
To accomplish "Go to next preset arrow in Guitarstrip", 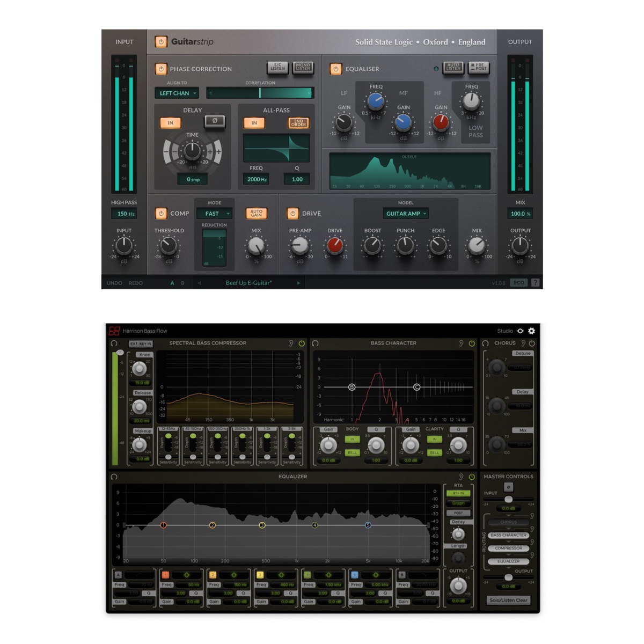I will coord(298,283).
